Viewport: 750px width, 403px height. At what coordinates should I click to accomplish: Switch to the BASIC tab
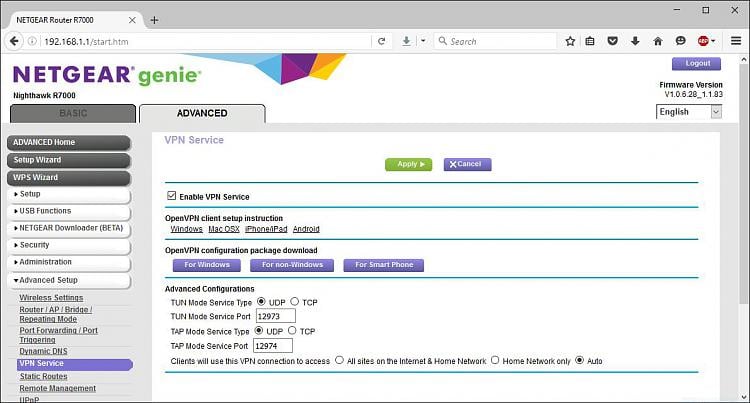coord(73,113)
